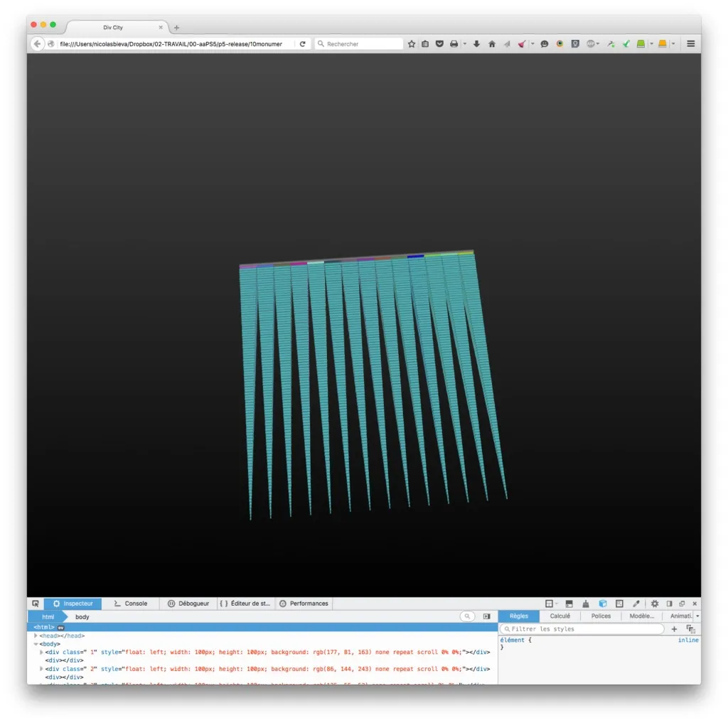Pick the eyedropper color tool

[x=636, y=604]
